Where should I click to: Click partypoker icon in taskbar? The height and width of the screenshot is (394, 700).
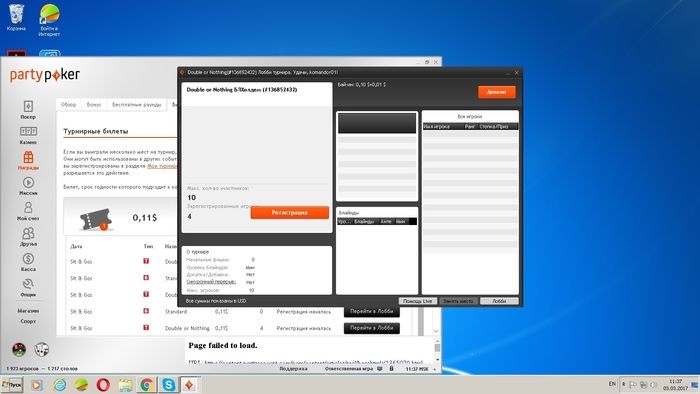(189, 385)
